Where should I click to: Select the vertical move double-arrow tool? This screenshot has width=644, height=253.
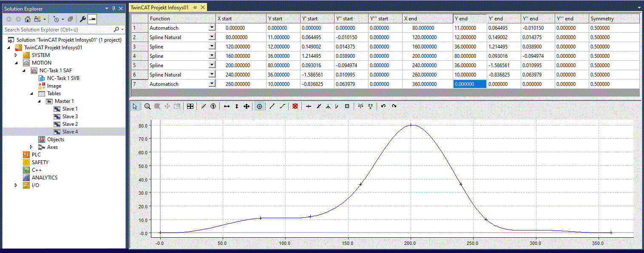(237, 106)
